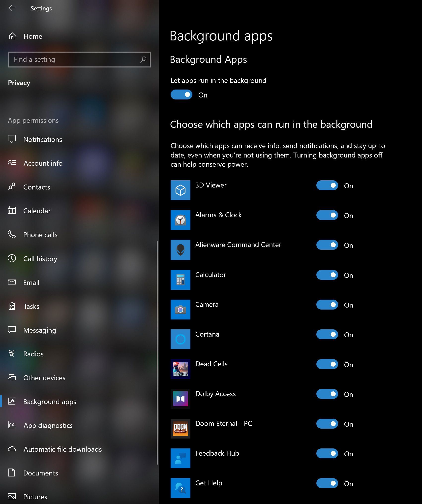Toggle off Camera background access

pos(327,305)
